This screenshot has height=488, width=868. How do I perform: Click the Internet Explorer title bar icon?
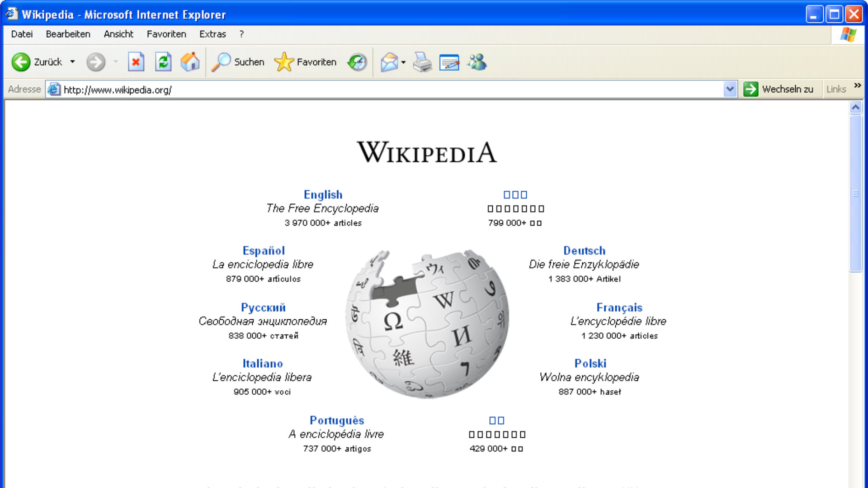click(11, 14)
